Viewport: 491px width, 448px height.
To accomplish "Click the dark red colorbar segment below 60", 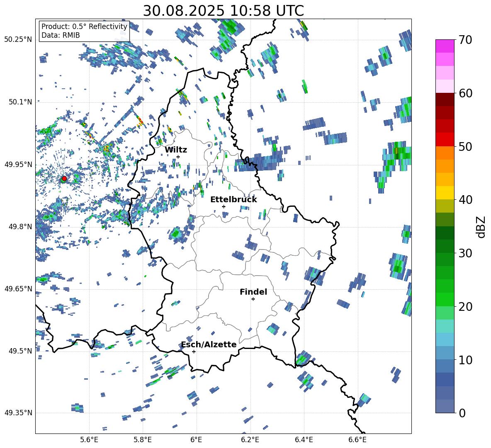I will pyautogui.click(x=445, y=99).
